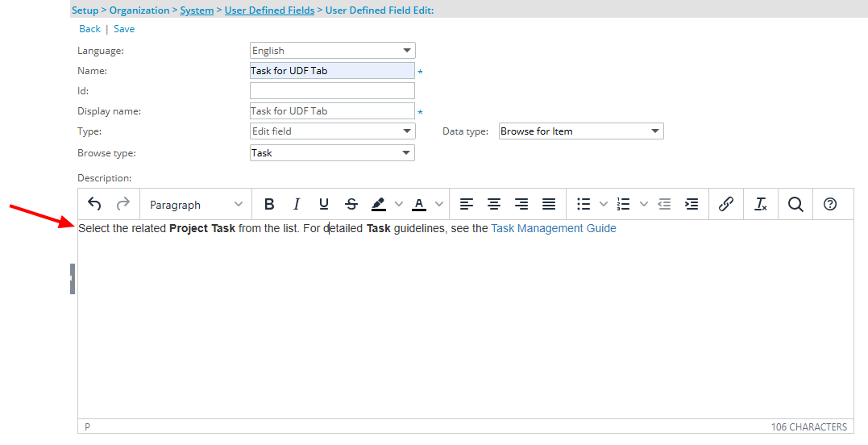Expand the Browse type Task dropdown
Image resolution: width=868 pixels, height=445 pixels.
click(332, 153)
